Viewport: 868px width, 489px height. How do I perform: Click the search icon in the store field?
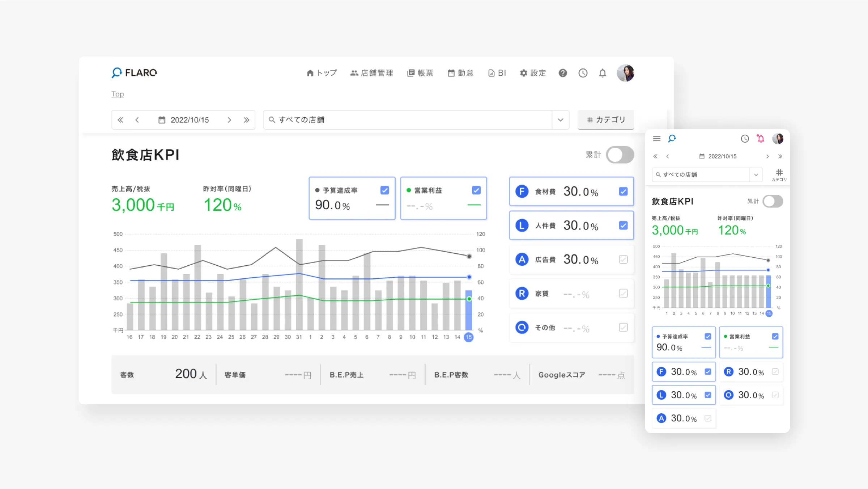pyautogui.click(x=272, y=120)
